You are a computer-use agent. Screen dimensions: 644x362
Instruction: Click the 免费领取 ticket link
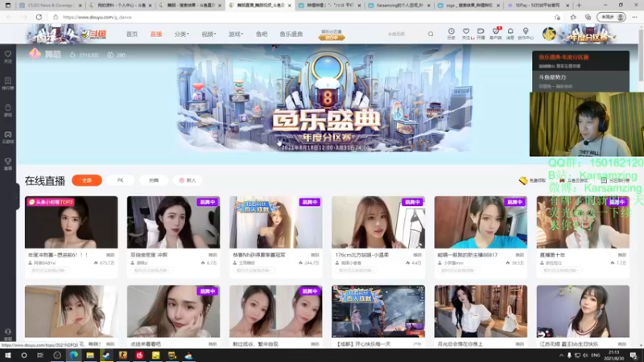pos(532,180)
